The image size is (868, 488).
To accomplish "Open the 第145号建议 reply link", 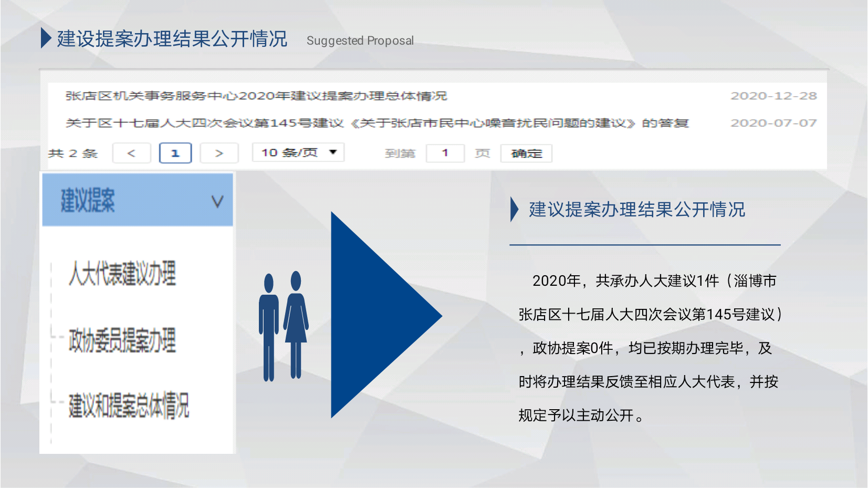I will [x=377, y=123].
